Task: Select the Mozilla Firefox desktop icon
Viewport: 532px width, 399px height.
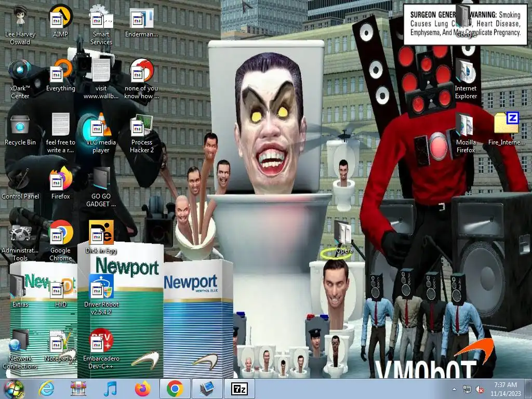Action: pyautogui.click(x=465, y=134)
